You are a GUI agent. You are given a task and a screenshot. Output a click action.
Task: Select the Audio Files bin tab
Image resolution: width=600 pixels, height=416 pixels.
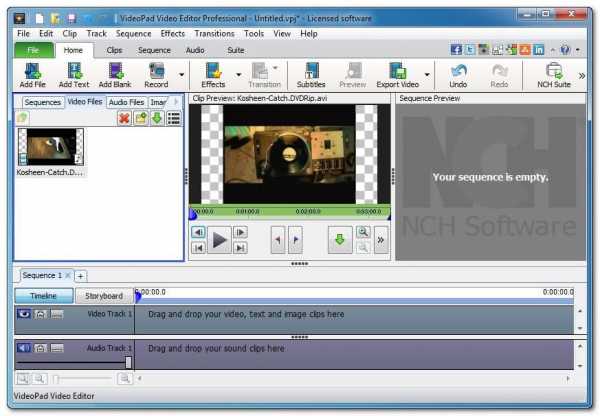(x=126, y=102)
